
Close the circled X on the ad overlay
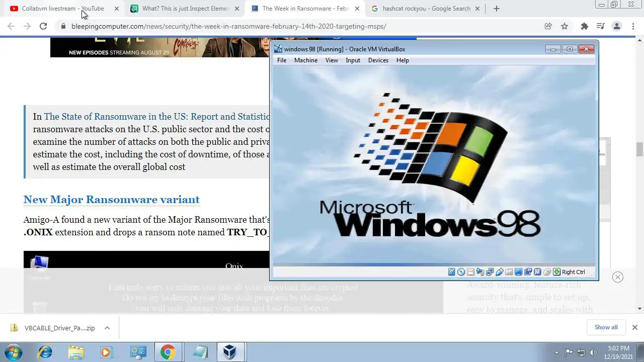(618, 277)
